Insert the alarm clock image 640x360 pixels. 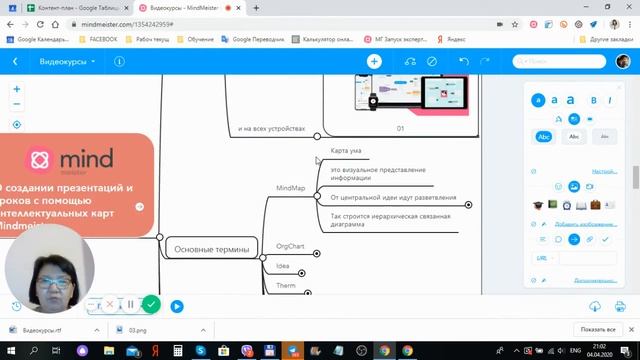(x=567, y=205)
